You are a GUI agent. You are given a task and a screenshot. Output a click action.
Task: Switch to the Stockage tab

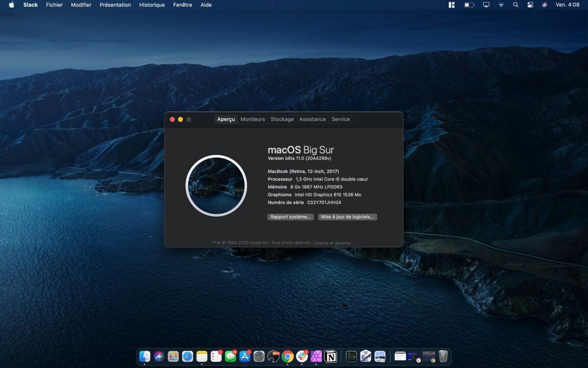282,119
